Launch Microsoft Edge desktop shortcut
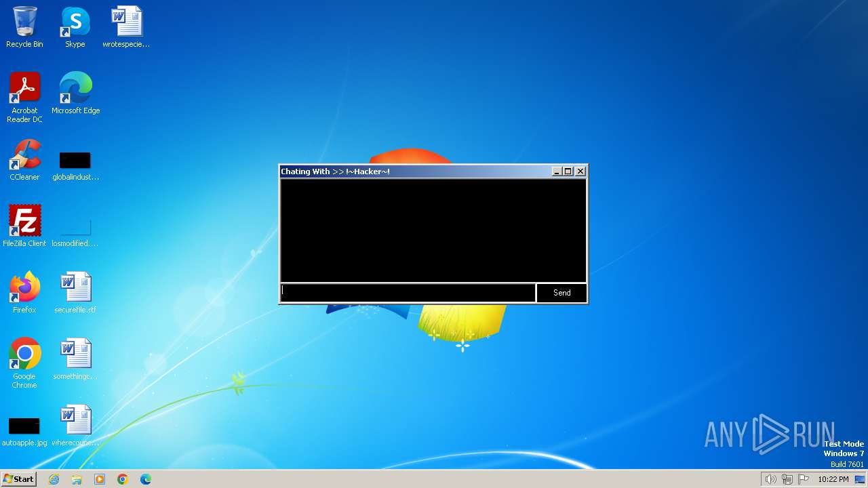The width and height of the screenshot is (868, 488). pos(75,94)
